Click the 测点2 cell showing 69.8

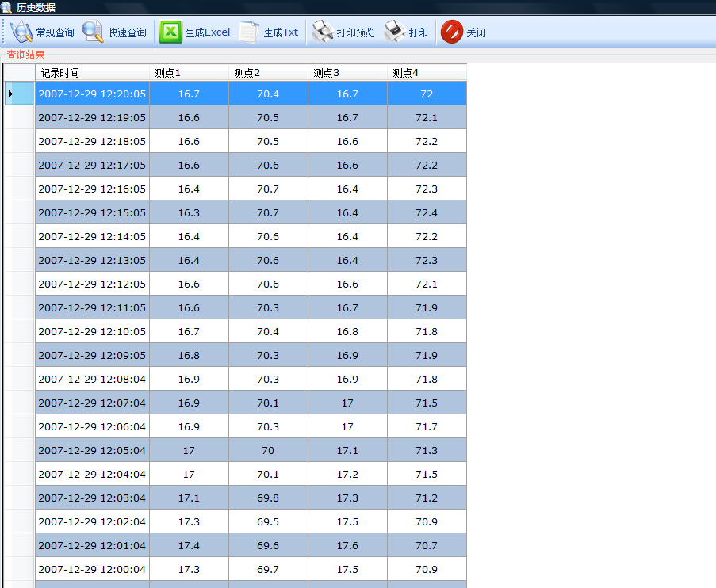tap(268, 498)
